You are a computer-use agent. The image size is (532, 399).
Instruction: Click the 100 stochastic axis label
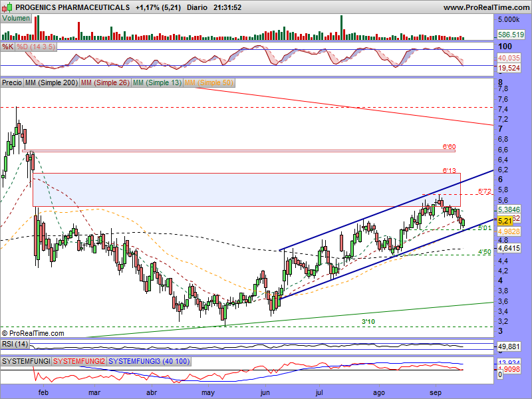coord(505,46)
